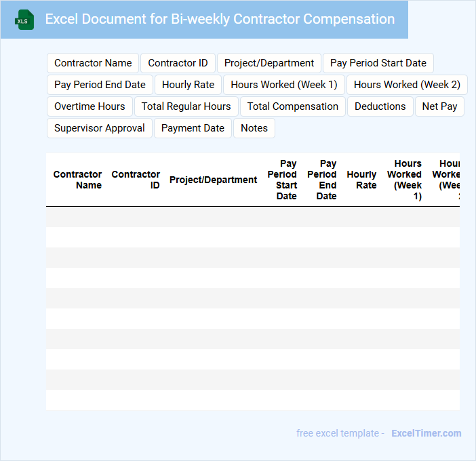This screenshot has width=476, height=461.
Task: Click the Pay Period Start Date column header
Action: coord(282,180)
